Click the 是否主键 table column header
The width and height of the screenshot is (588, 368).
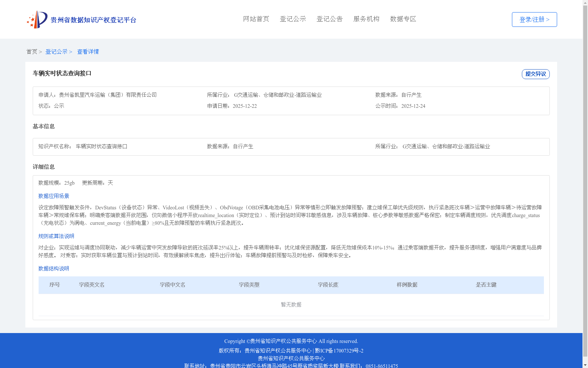[486, 285]
